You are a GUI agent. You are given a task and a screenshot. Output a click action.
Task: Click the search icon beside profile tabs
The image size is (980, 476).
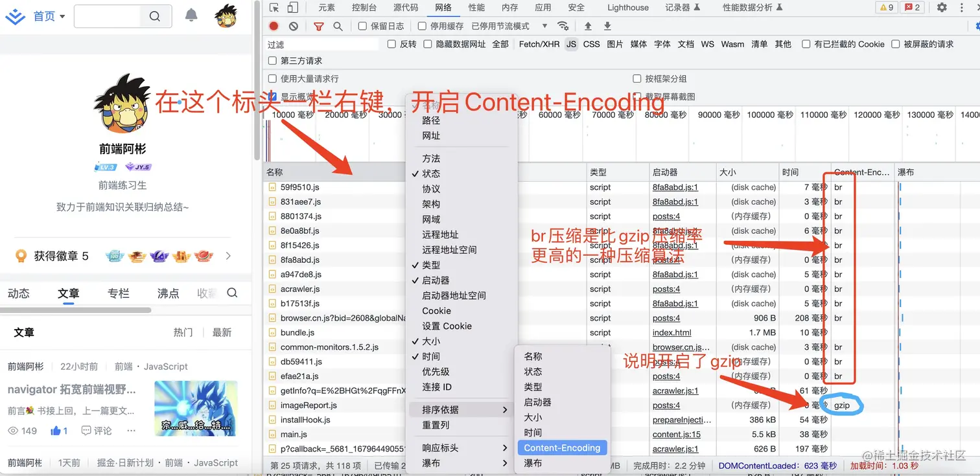[232, 293]
